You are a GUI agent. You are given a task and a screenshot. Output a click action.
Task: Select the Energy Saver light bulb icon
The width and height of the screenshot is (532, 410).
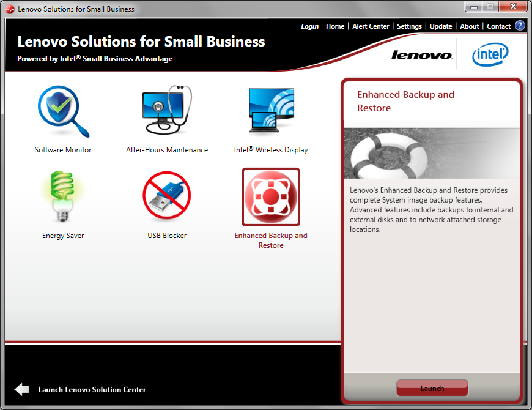[x=62, y=196]
